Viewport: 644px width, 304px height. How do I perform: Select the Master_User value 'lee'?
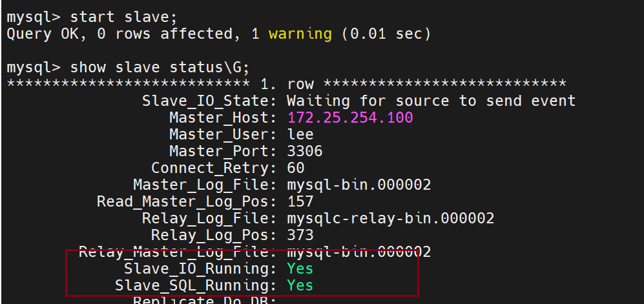pyautogui.click(x=300, y=134)
